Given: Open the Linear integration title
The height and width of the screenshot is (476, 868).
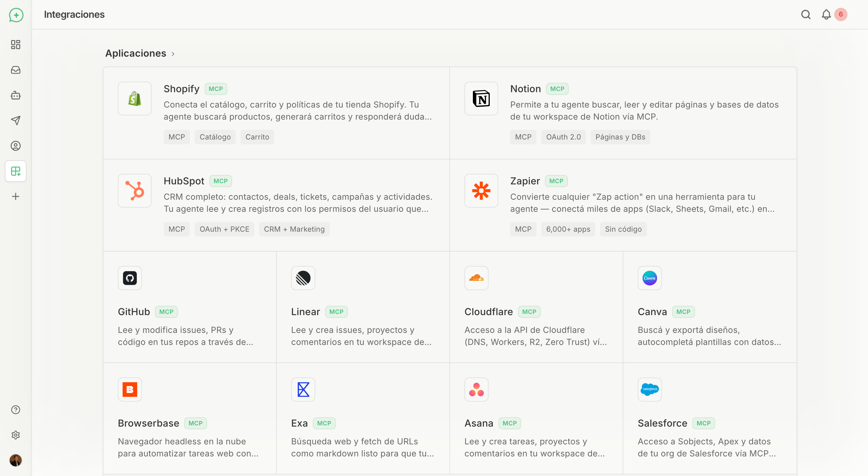Looking at the screenshot, I should click(305, 312).
